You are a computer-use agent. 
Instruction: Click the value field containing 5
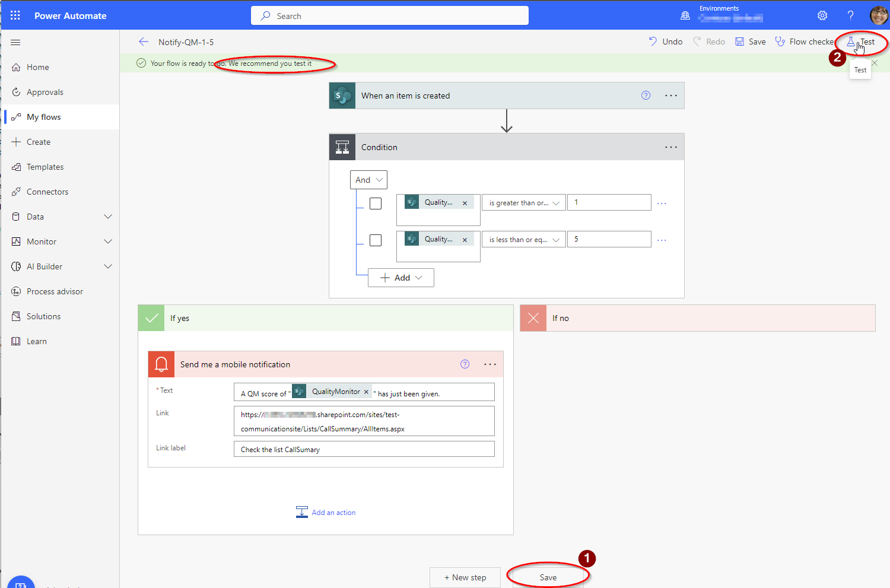(609, 239)
